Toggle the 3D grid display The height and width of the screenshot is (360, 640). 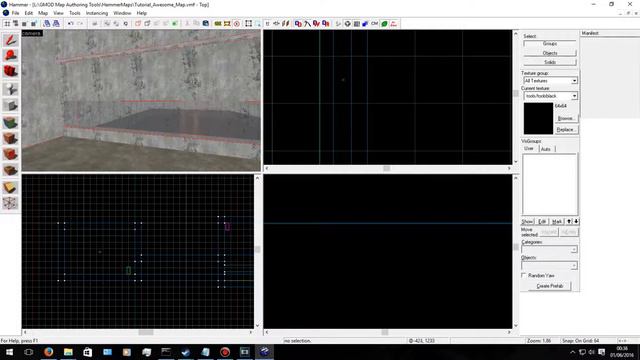click(16, 24)
